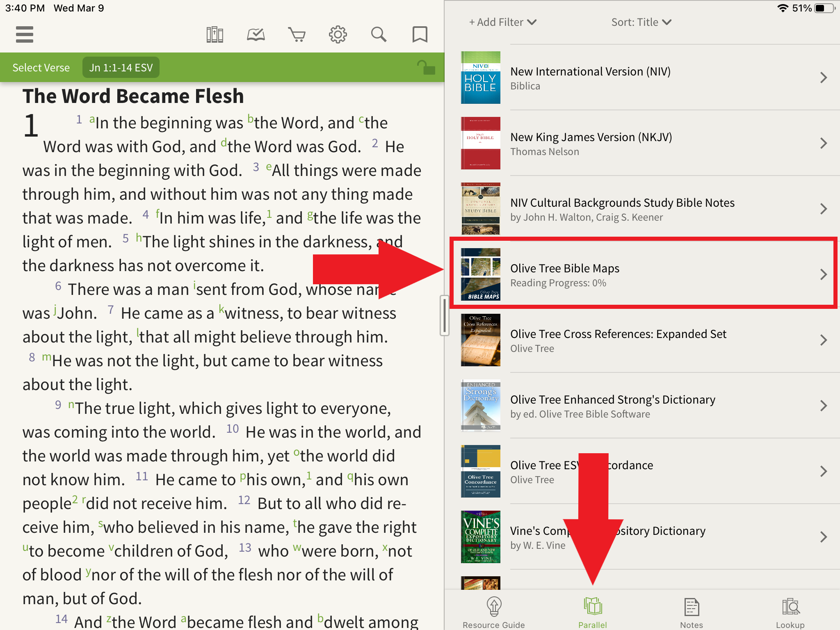
Task: Expand the Add Filter dropdown
Action: [502, 22]
